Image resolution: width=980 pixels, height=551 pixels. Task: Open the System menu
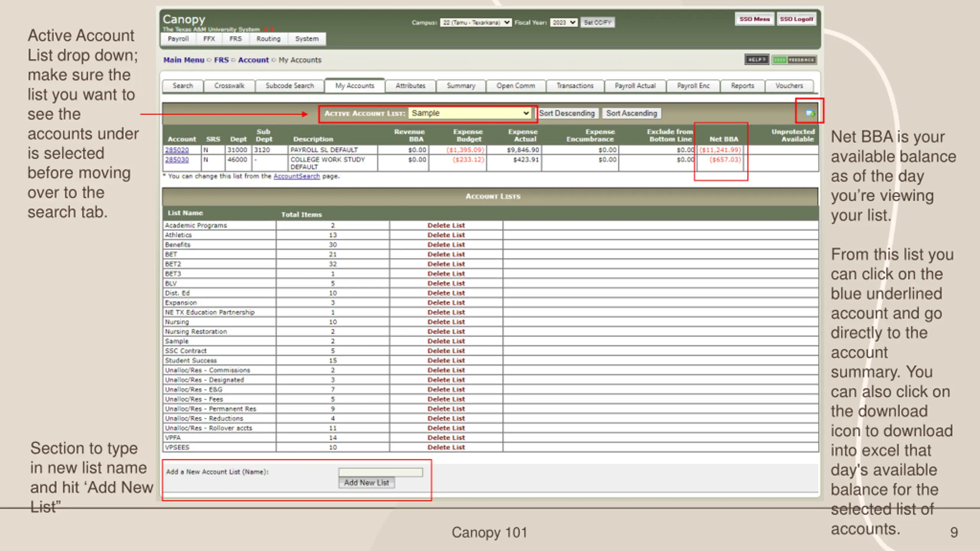(x=307, y=39)
